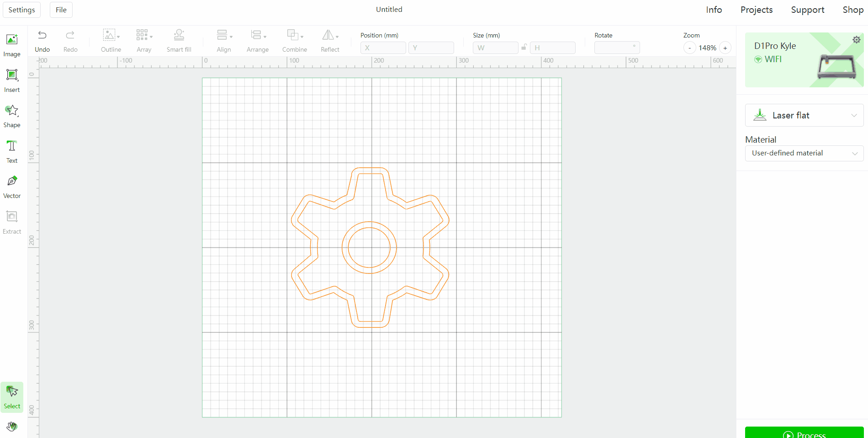Image resolution: width=868 pixels, height=438 pixels.
Task: Decrease zoom with minus button
Action: (689, 48)
